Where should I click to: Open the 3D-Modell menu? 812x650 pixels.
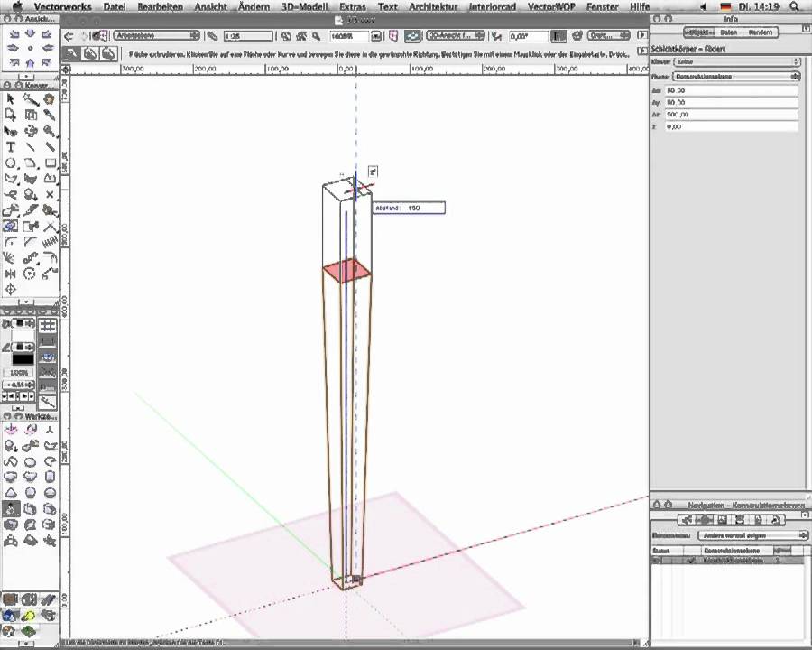pyautogui.click(x=305, y=6)
